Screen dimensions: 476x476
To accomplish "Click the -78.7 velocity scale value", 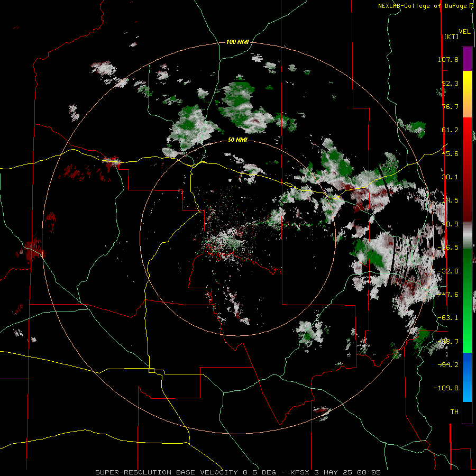I will [448, 342].
